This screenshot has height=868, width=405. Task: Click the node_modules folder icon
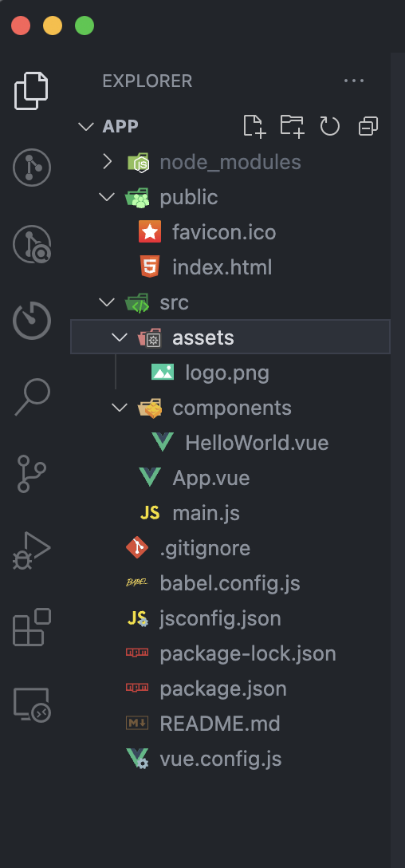point(138,162)
